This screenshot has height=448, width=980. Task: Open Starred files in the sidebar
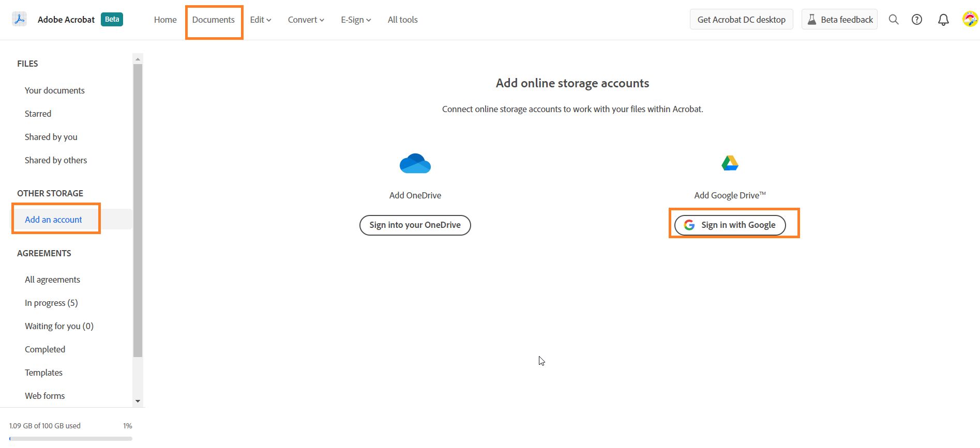[x=38, y=114]
